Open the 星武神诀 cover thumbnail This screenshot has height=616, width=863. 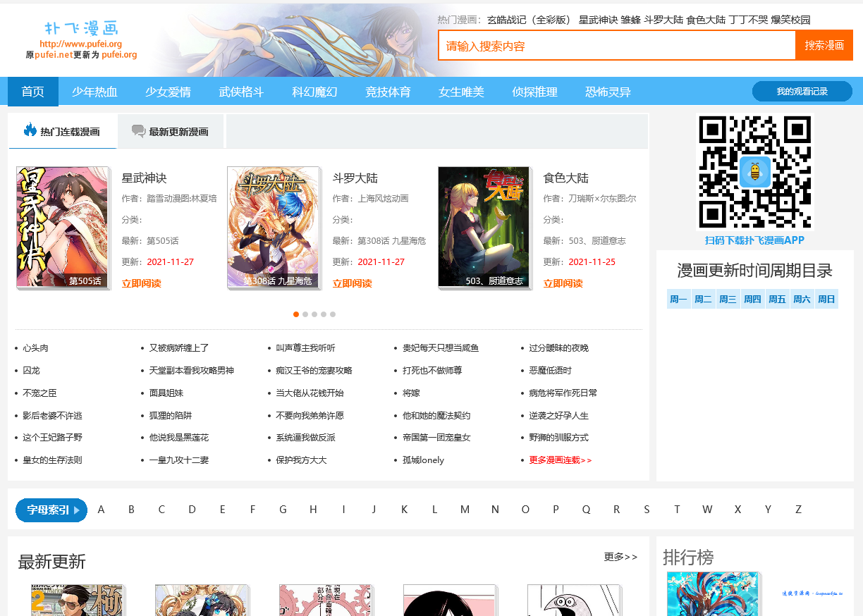[63, 228]
